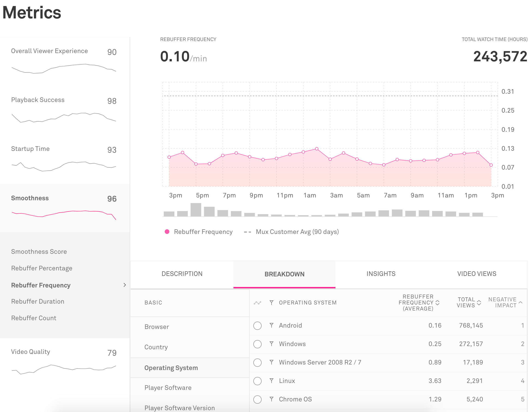
Task: Select the Android row radio button
Action: (x=257, y=325)
